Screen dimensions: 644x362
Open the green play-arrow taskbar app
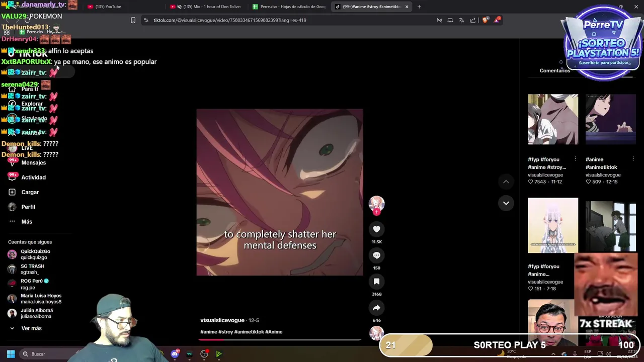coord(219,354)
